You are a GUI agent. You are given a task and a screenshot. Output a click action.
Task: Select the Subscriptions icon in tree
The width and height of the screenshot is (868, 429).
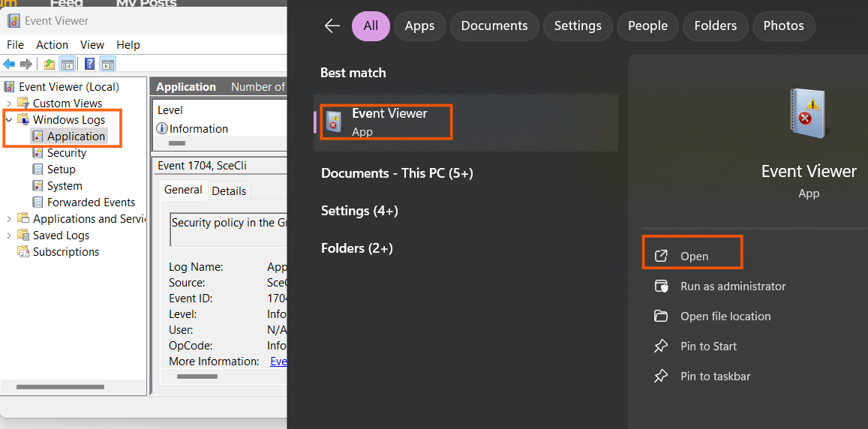pos(23,252)
